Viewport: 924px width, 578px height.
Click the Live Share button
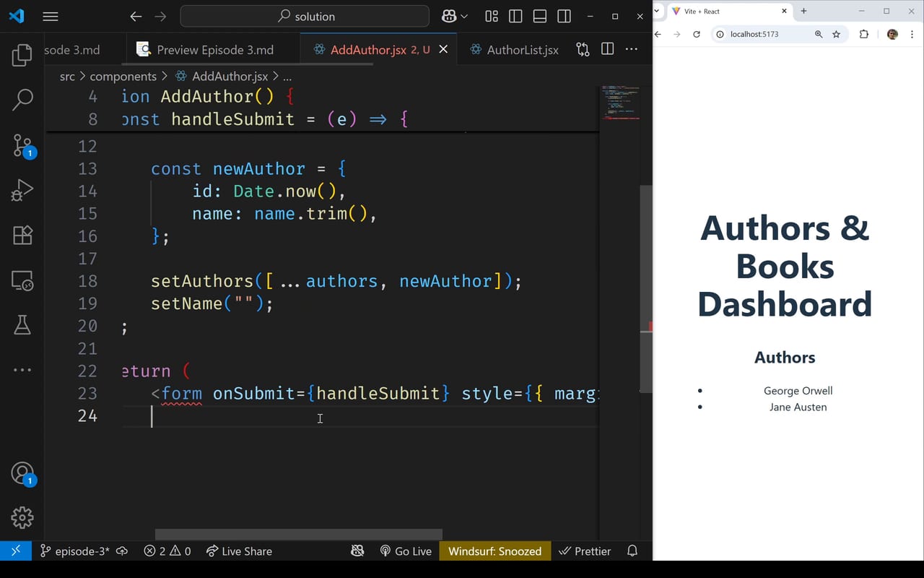(239, 551)
